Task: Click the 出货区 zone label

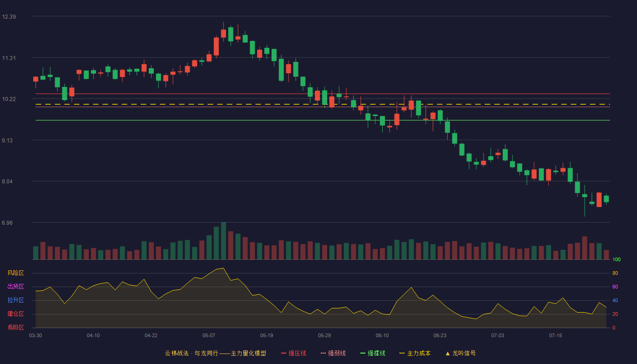Action: click(15, 287)
